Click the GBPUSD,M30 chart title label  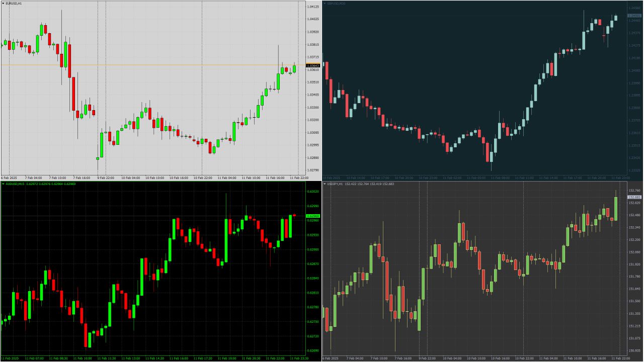(x=337, y=4)
